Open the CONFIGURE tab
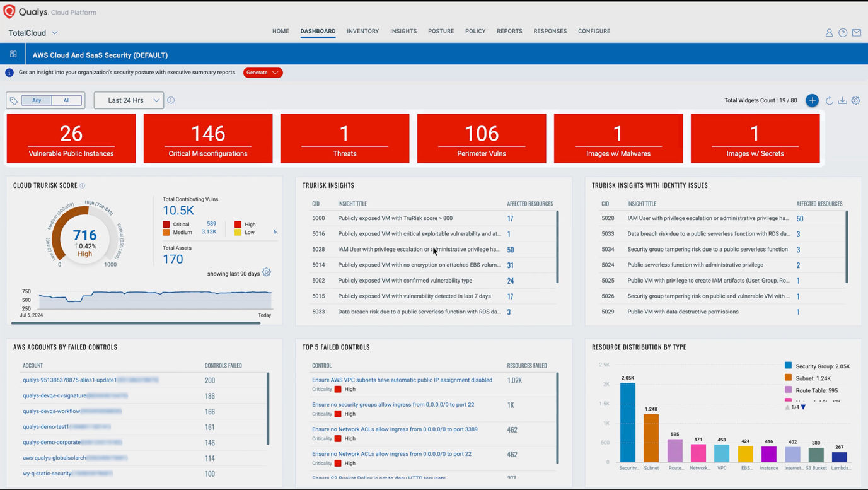868x490 pixels. 594,31
